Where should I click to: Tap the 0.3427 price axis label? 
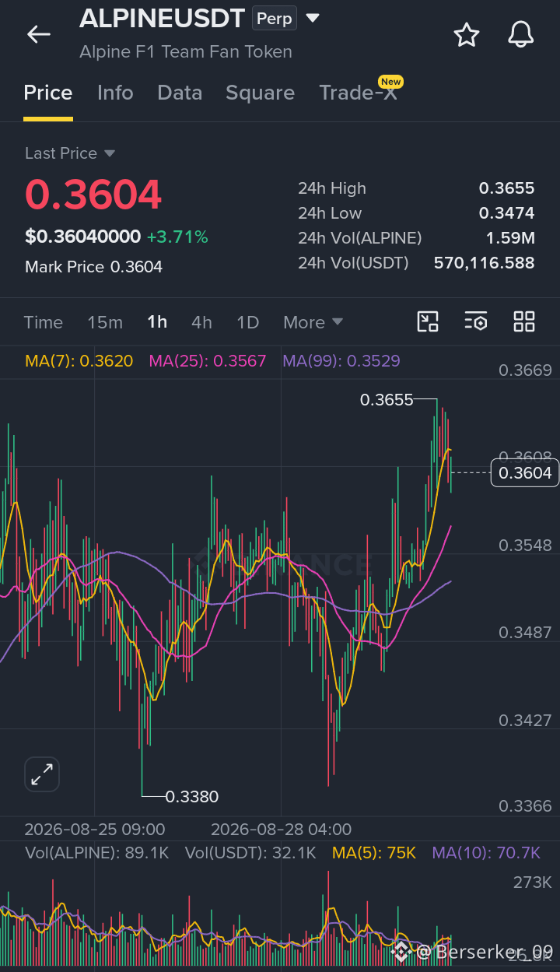tap(525, 721)
